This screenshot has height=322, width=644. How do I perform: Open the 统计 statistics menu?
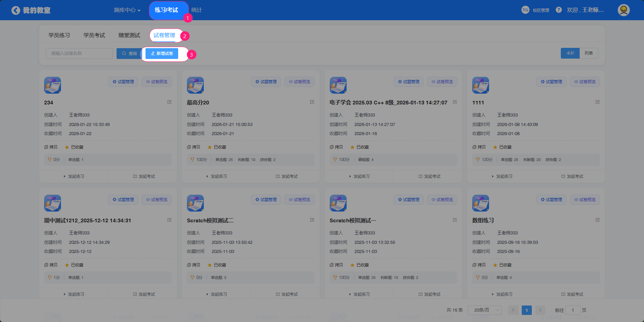[x=196, y=10]
